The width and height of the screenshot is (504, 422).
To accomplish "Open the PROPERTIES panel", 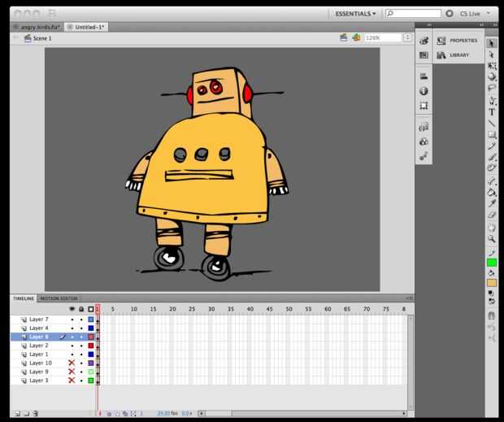I will click(458, 41).
